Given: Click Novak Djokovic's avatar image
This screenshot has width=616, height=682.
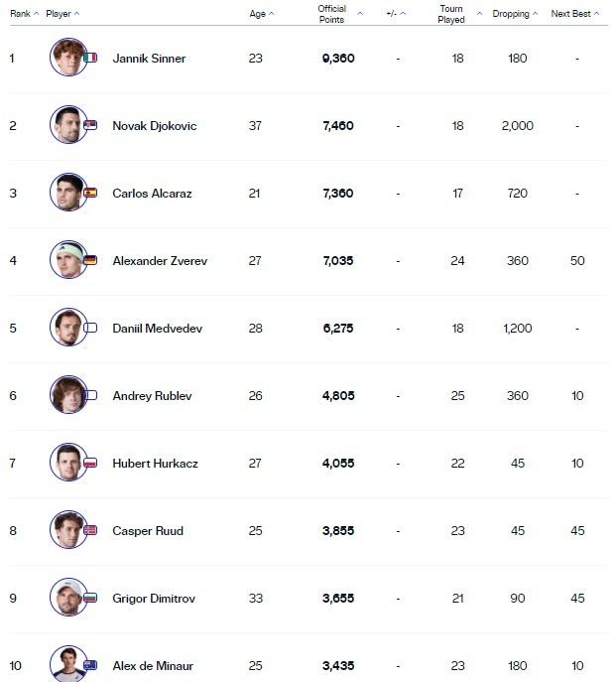Looking at the screenshot, I should tap(67, 125).
